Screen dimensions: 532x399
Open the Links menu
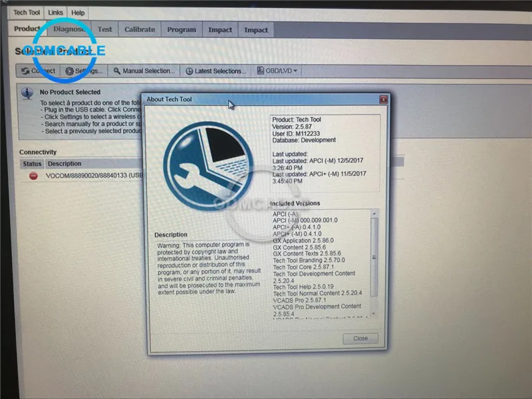[55, 13]
